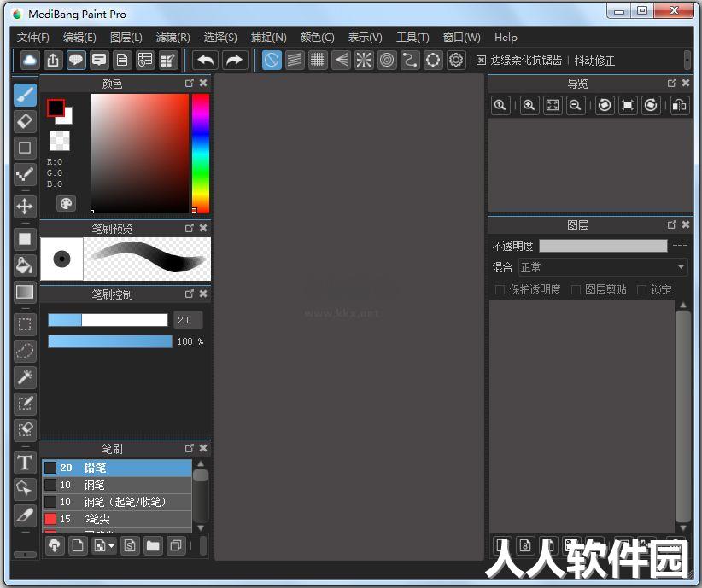Open the color palette icon
Viewport: 702px width, 588px height.
67,204
